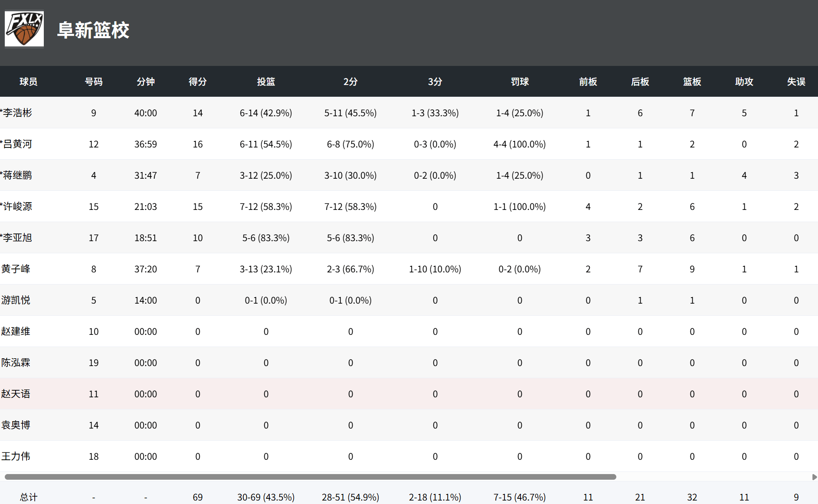
Task: Click two-point cell 5-11 (45.5%)
Action: click(x=350, y=113)
